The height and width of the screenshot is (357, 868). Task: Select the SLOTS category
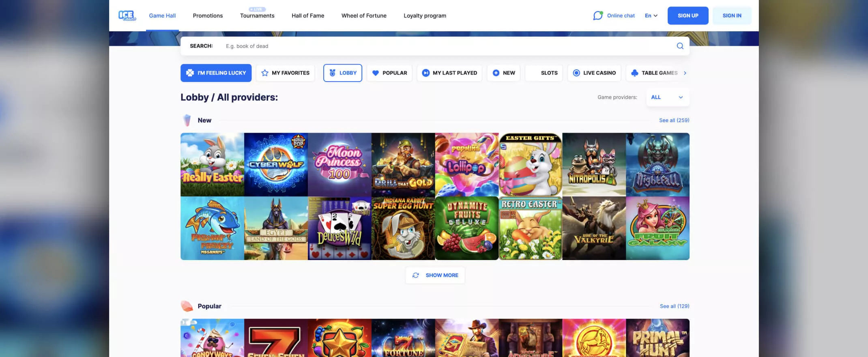pyautogui.click(x=544, y=73)
